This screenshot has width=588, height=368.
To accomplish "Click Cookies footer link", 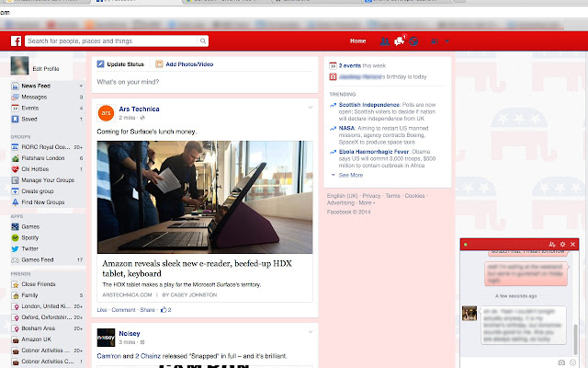I will (x=414, y=196).
